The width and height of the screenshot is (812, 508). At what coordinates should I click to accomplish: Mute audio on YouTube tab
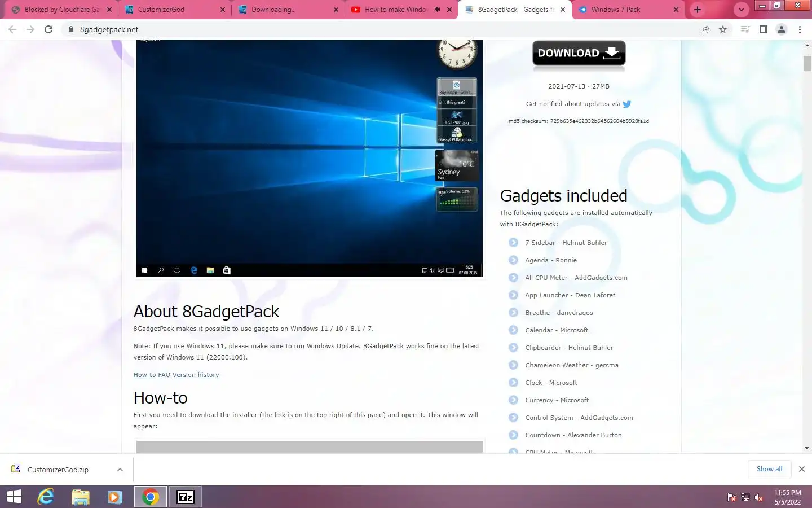[x=438, y=10]
